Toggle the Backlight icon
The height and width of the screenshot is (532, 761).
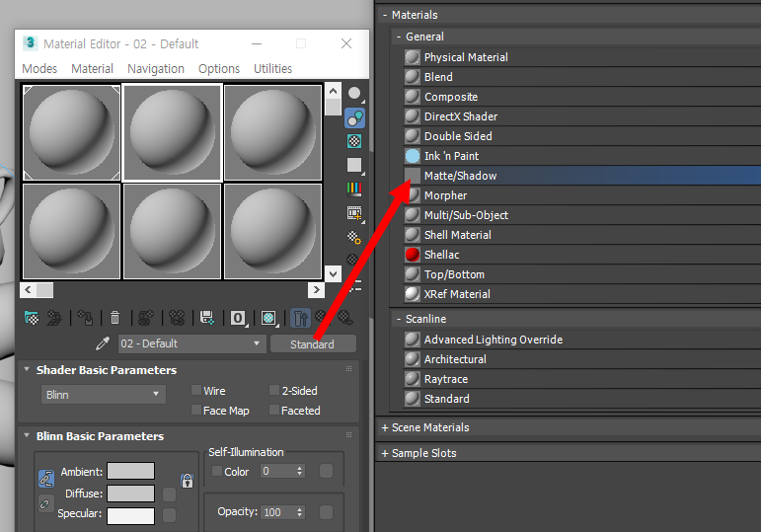(354, 118)
